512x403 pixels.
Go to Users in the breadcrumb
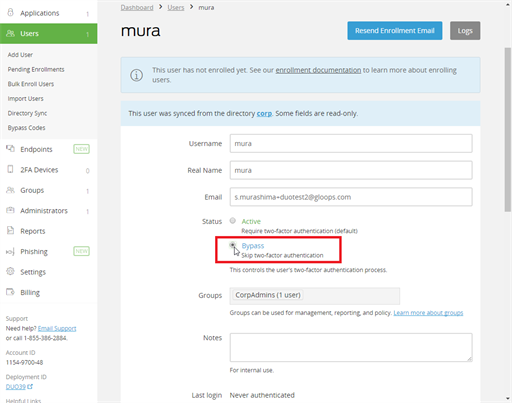[x=176, y=7]
